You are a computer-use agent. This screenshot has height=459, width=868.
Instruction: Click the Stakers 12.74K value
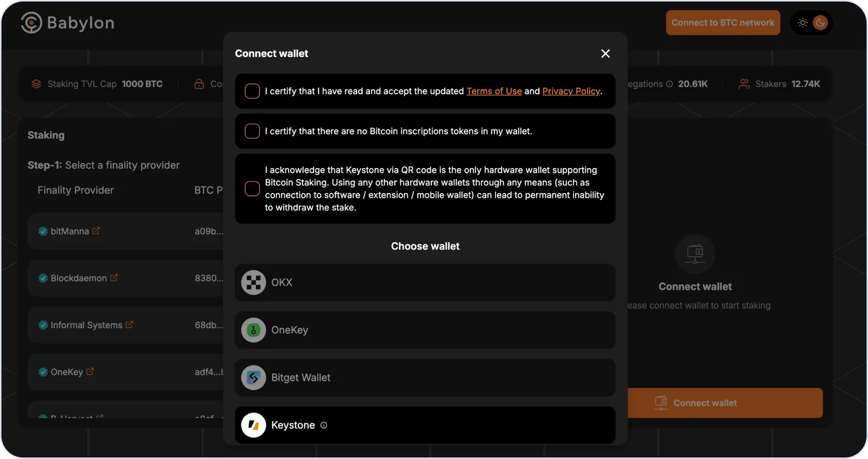tap(806, 84)
